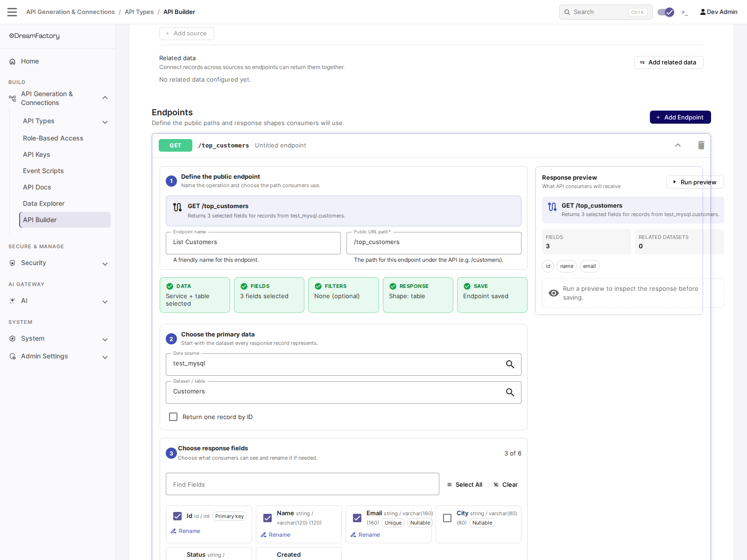Open Data Explorer page

click(x=43, y=203)
